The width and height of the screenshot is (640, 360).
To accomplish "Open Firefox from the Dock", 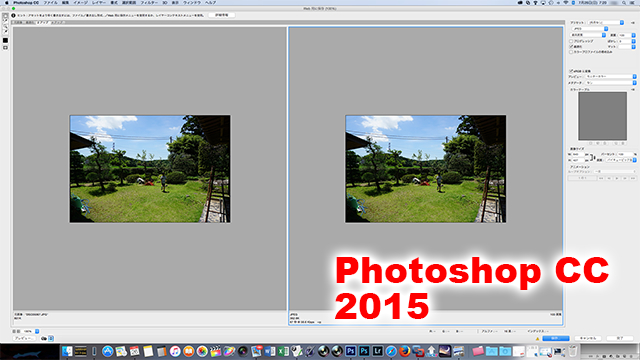I will click(404, 351).
